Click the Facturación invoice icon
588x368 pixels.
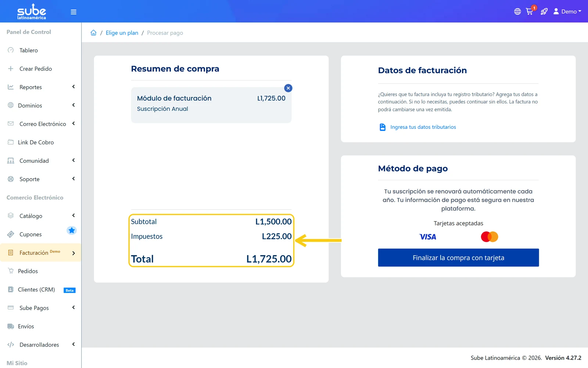pyautogui.click(x=11, y=253)
